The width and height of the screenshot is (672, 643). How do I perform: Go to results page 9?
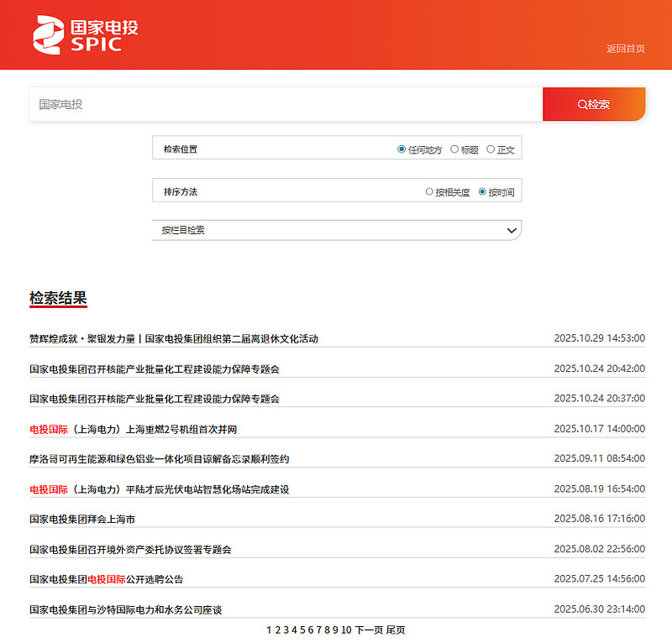point(335,630)
